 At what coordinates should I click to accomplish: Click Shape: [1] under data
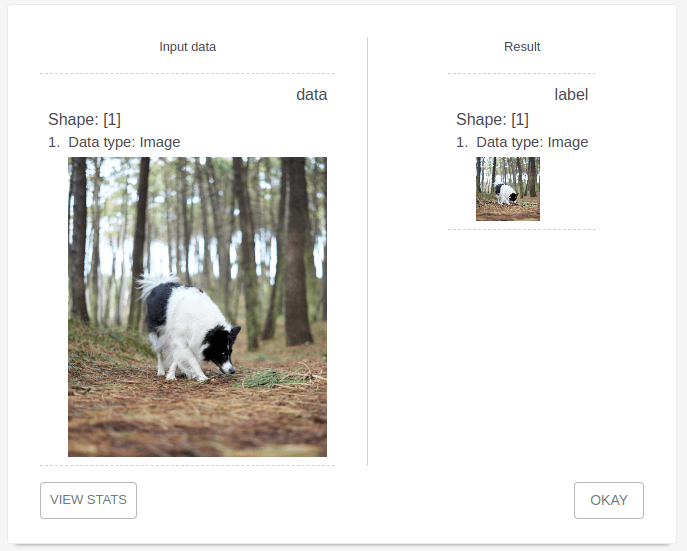(84, 119)
